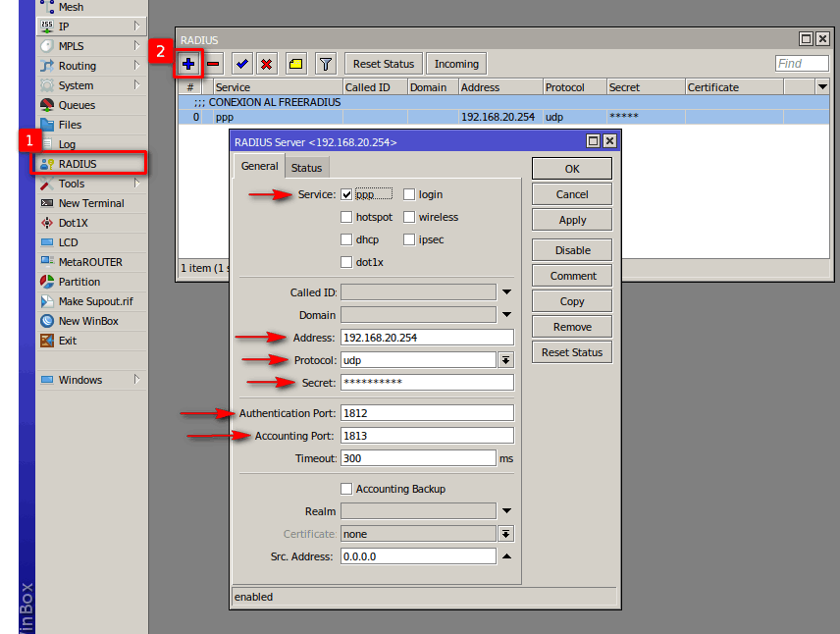Apply the RADIUS server settings
The height and width of the screenshot is (634, 840).
pyautogui.click(x=571, y=220)
